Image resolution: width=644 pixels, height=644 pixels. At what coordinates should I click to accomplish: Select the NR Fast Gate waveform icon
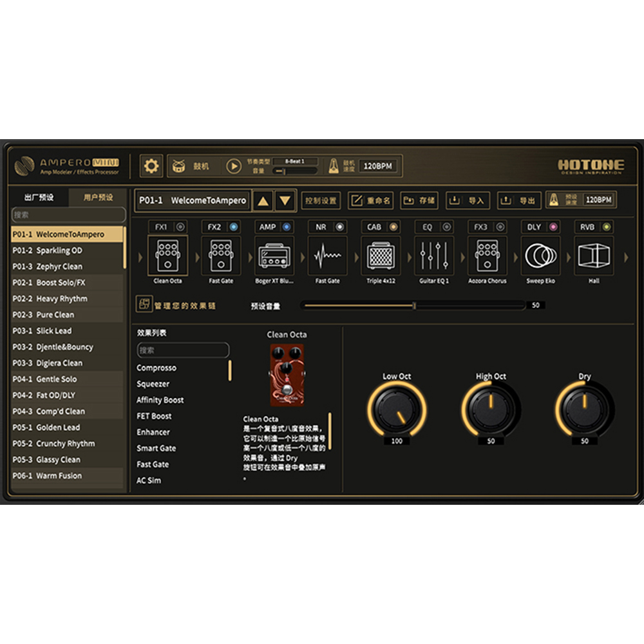coord(327,256)
